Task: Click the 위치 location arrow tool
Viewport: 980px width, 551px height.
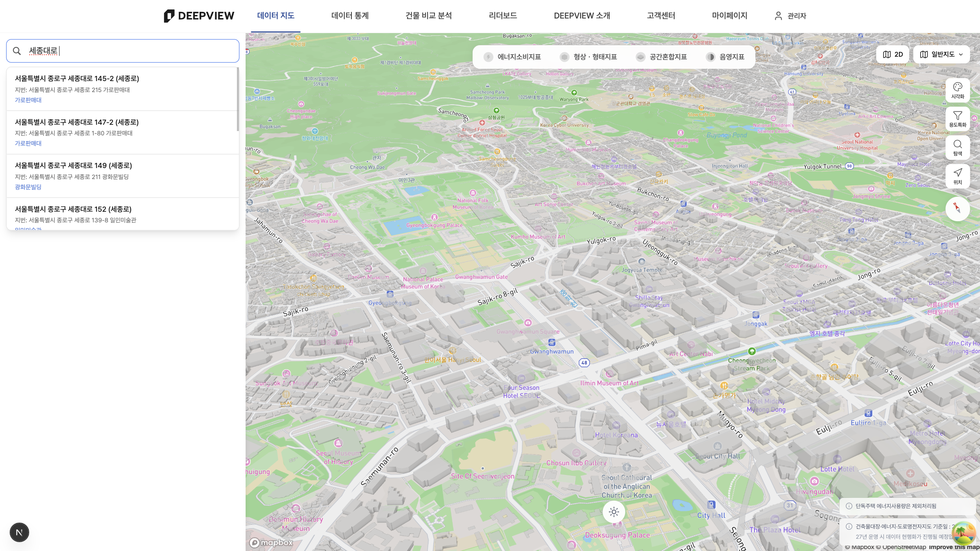Action: coord(958,176)
